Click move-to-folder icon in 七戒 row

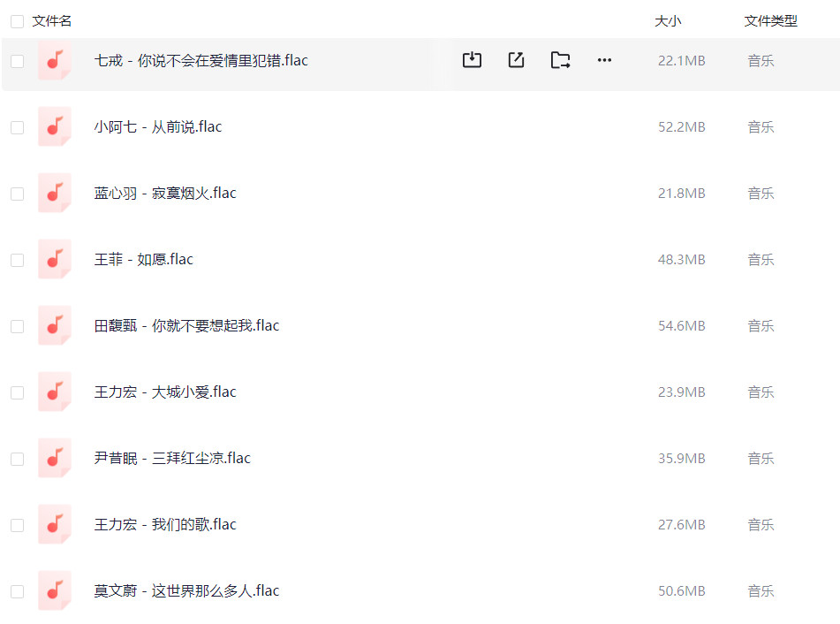pos(560,60)
